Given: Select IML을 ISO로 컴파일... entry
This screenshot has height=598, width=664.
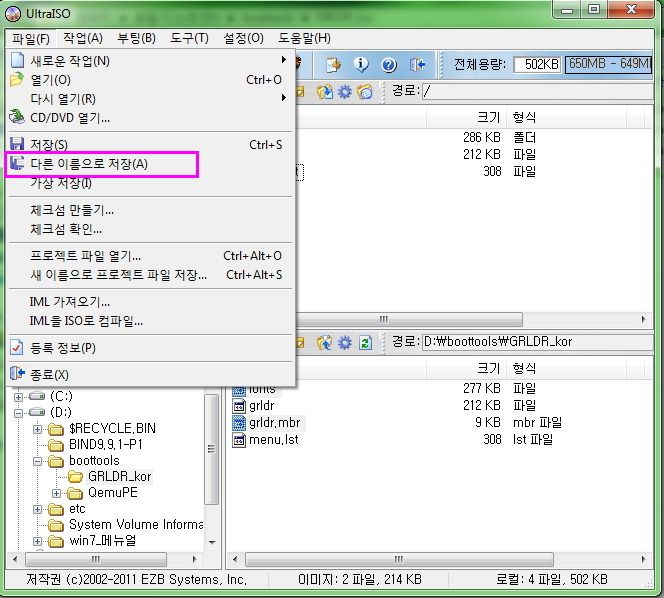Looking at the screenshot, I should pyautogui.click(x=151, y=321).
